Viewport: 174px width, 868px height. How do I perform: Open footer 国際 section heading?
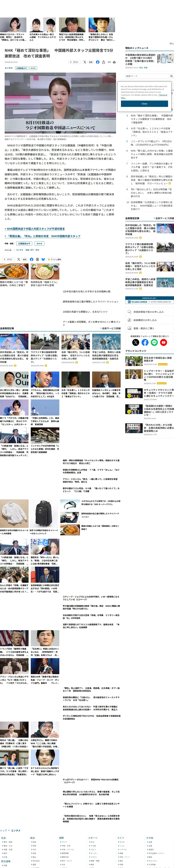tap(61, 838)
